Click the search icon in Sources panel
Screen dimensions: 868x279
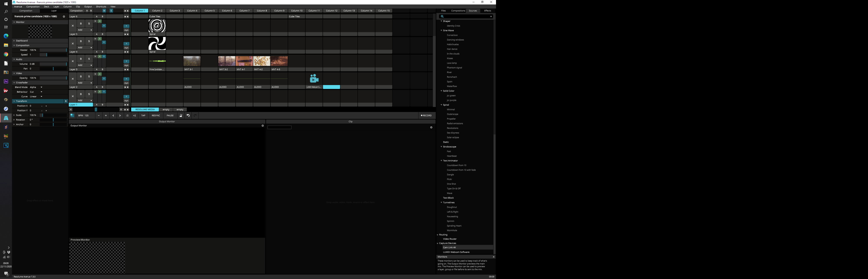tap(442, 16)
